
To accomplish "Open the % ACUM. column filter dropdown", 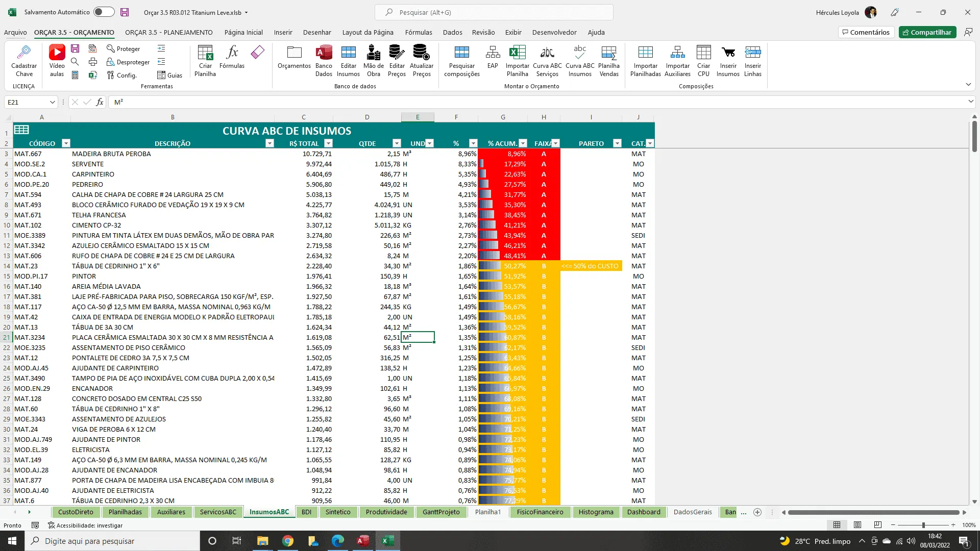I will click(x=523, y=143).
